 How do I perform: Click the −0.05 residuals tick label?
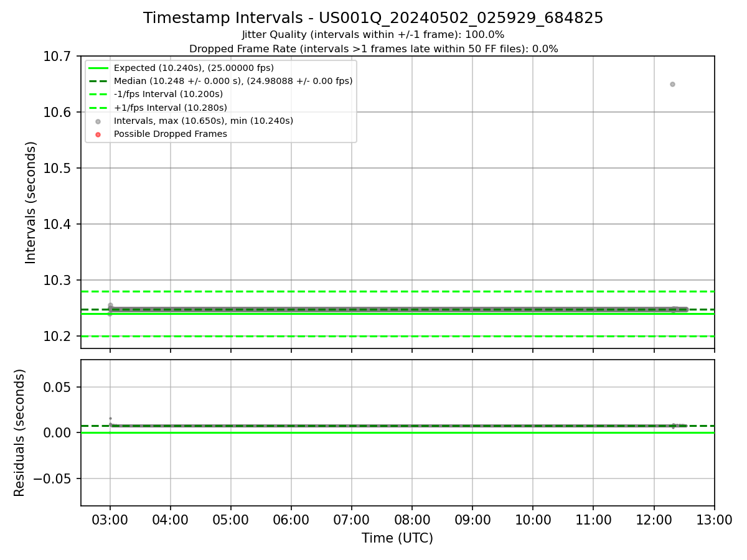50,479
